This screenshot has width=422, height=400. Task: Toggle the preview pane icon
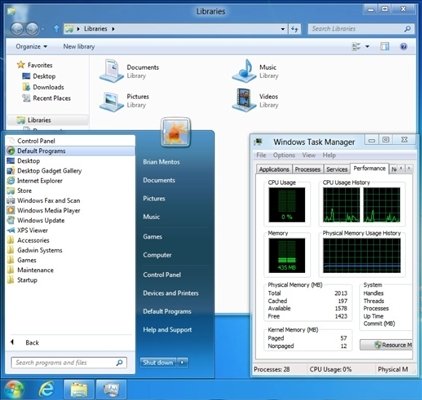pos(384,46)
